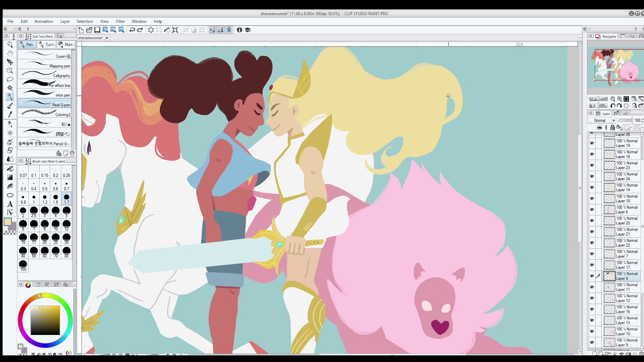Viewport: 644px width, 362px height.
Task: Hide Layer 15 visibility eye
Action: [592, 154]
